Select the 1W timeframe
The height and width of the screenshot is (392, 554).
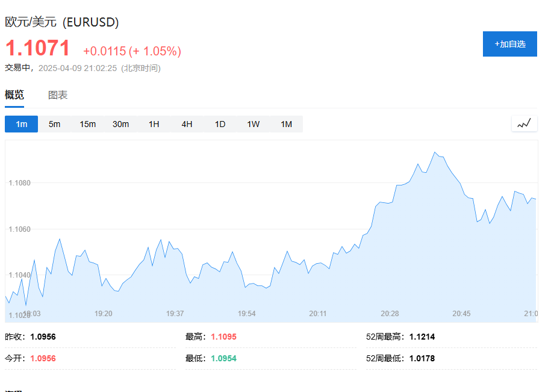pos(253,124)
